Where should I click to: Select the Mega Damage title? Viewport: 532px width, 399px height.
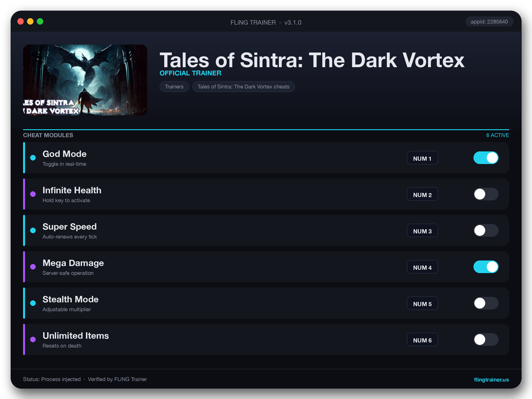click(x=73, y=263)
